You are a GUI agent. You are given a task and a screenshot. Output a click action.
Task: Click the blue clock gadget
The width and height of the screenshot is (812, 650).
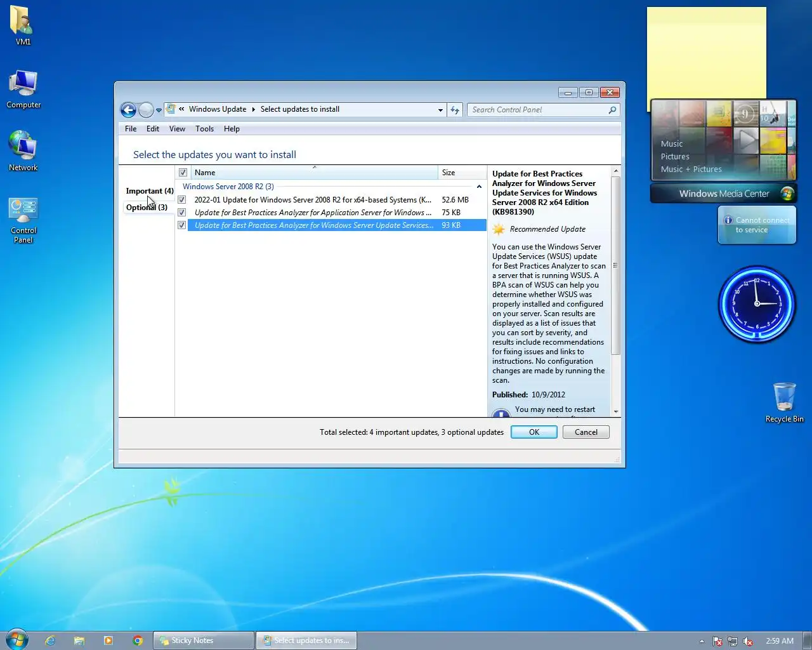[x=757, y=304]
